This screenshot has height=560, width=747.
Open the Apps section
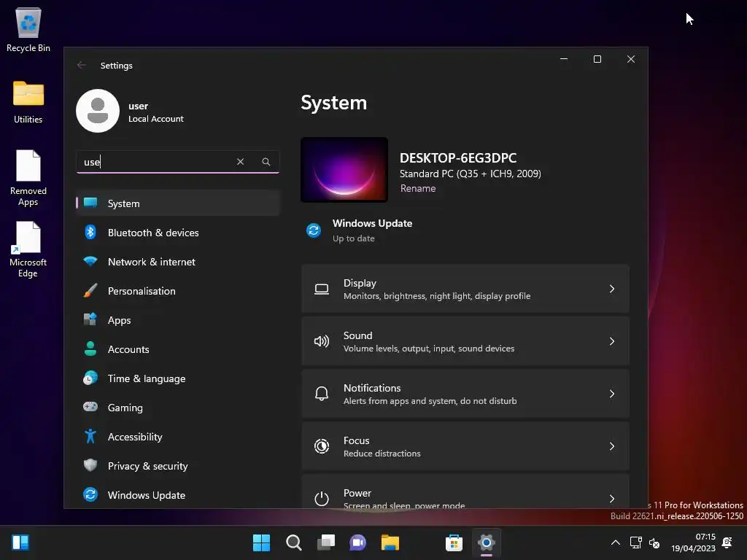pyautogui.click(x=178, y=320)
